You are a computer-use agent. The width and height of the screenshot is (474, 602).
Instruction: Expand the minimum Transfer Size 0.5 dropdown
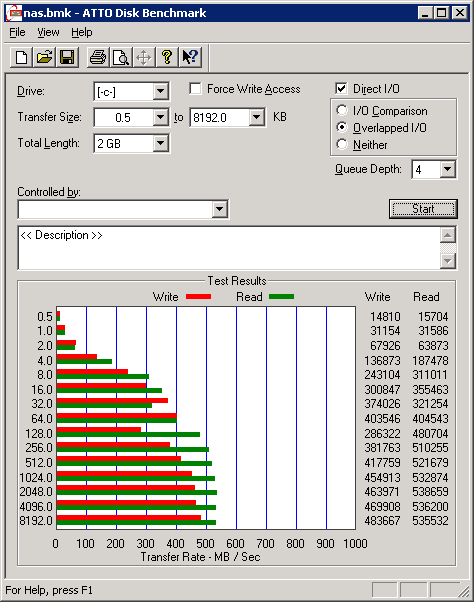coord(160,117)
